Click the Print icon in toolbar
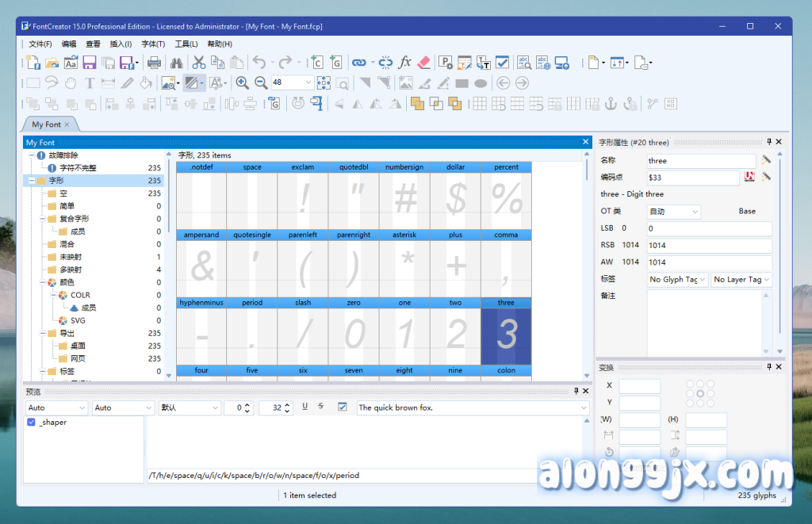Viewport: 812px width, 524px height. coord(155,63)
